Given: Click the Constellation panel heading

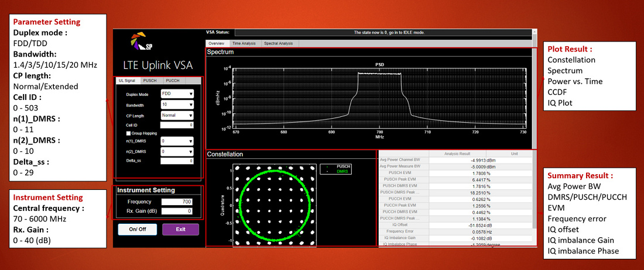Looking at the screenshot, I should coord(225,154).
